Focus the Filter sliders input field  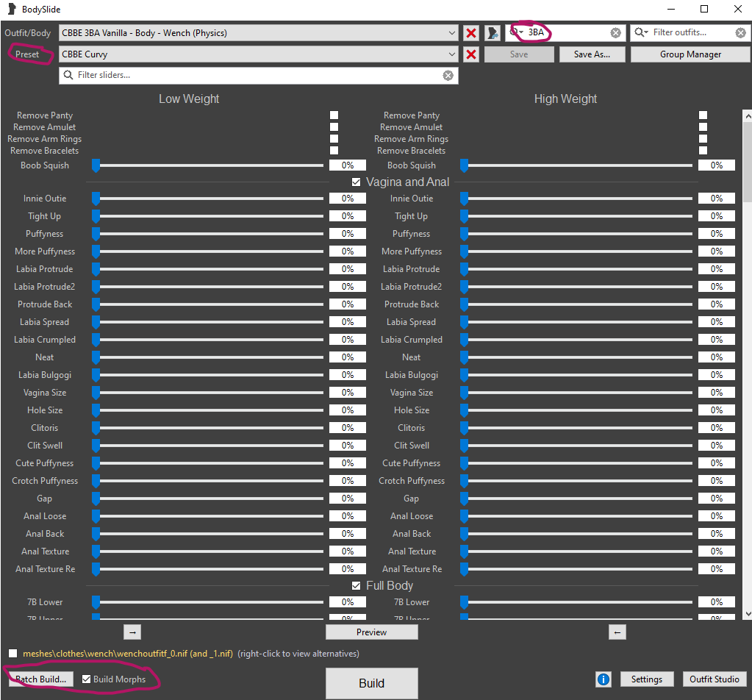259,75
